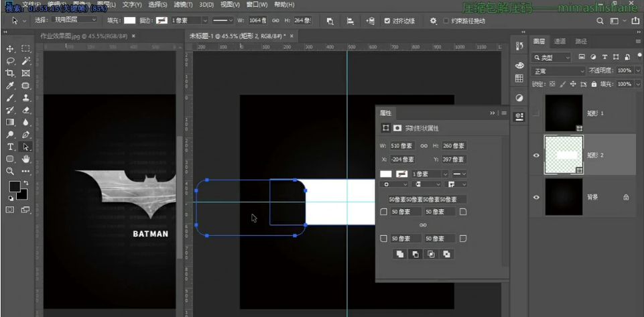Select the Frame tool
This screenshot has height=317, width=644.
(x=26, y=74)
